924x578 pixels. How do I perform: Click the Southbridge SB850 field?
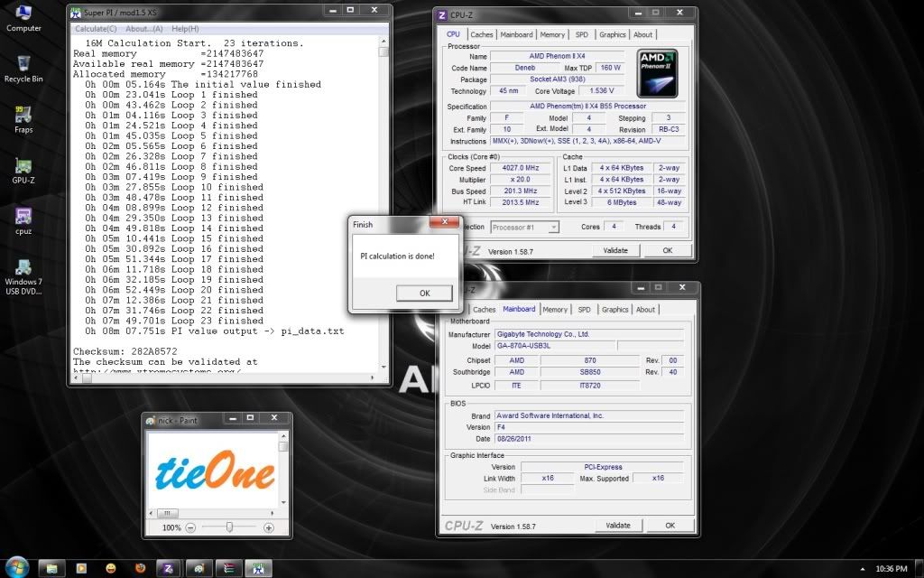pos(590,372)
